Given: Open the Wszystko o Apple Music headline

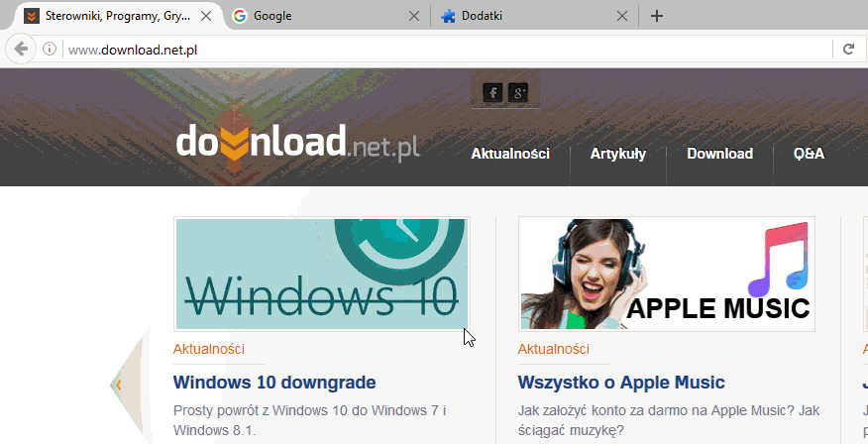Looking at the screenshot, I should (621, 382).
